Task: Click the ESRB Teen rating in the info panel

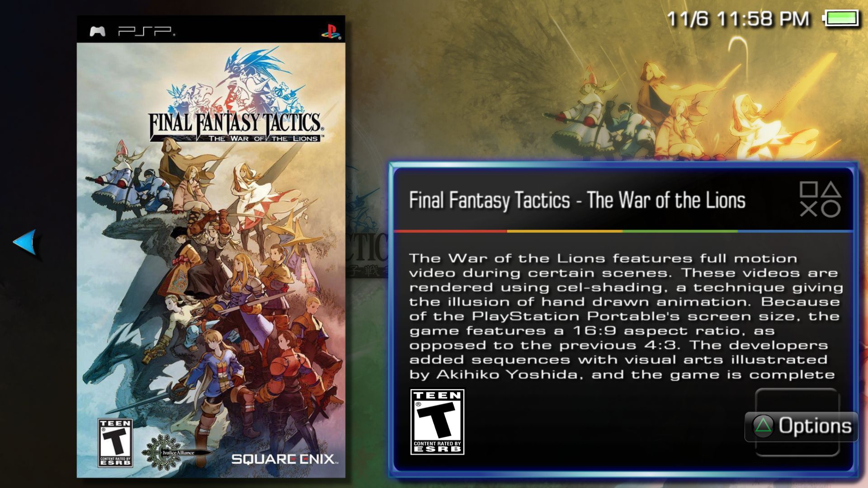Action: (x=437, y=422)
